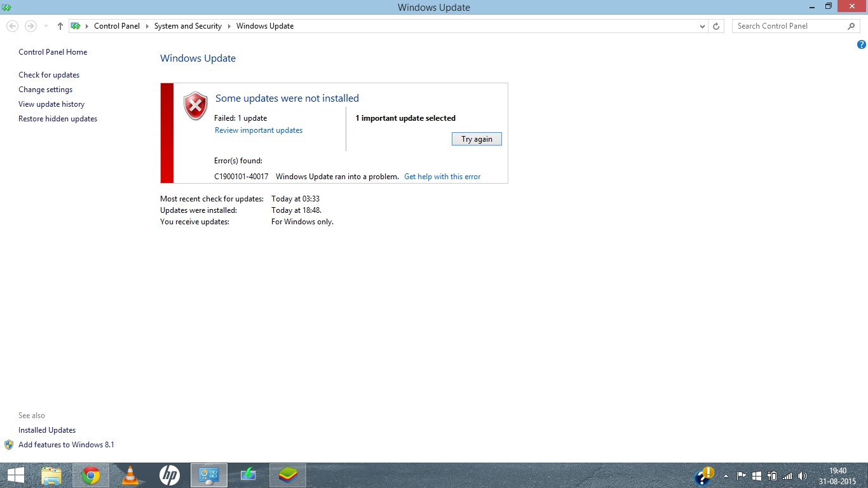
Task: Expand chevron after System and Security
Action: coord(229,26)
